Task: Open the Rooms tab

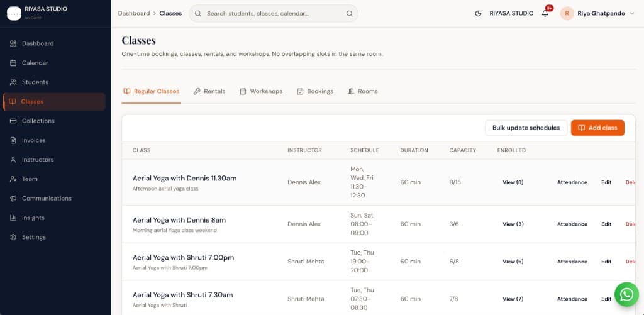Action: coord(363,91)
